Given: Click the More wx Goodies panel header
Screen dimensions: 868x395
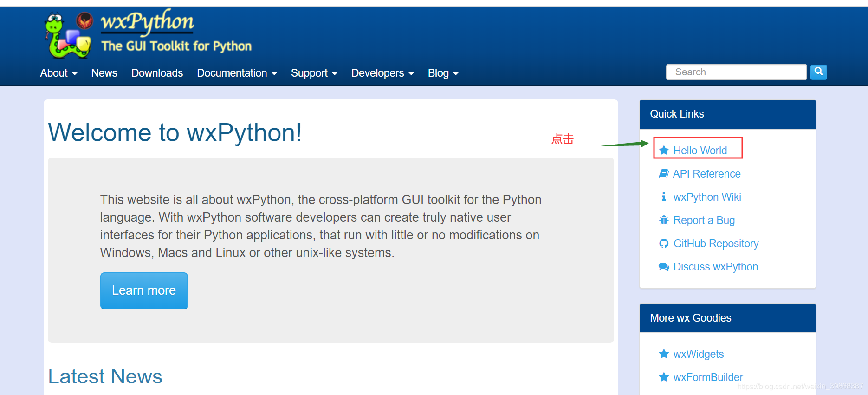Looking at the screenshot, I should (727, 318).
